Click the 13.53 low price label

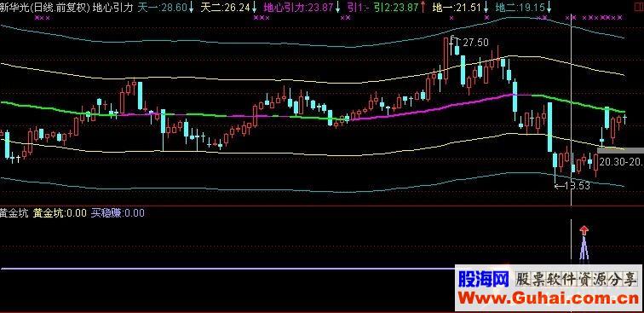tap(576, 186)
